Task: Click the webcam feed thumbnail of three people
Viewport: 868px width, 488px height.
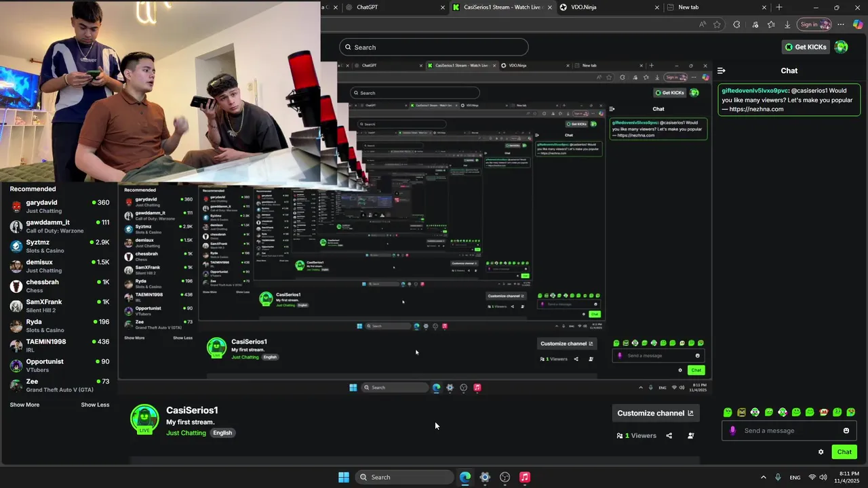Action: [x=160, y=91]
